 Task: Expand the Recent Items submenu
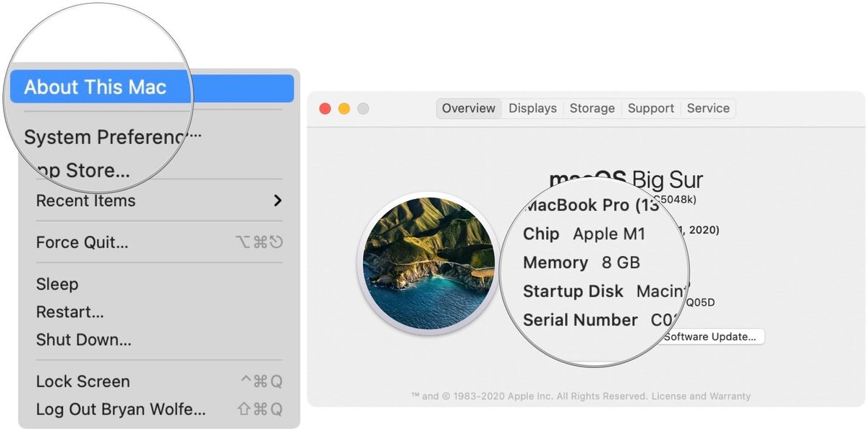(x=85, y=201)
